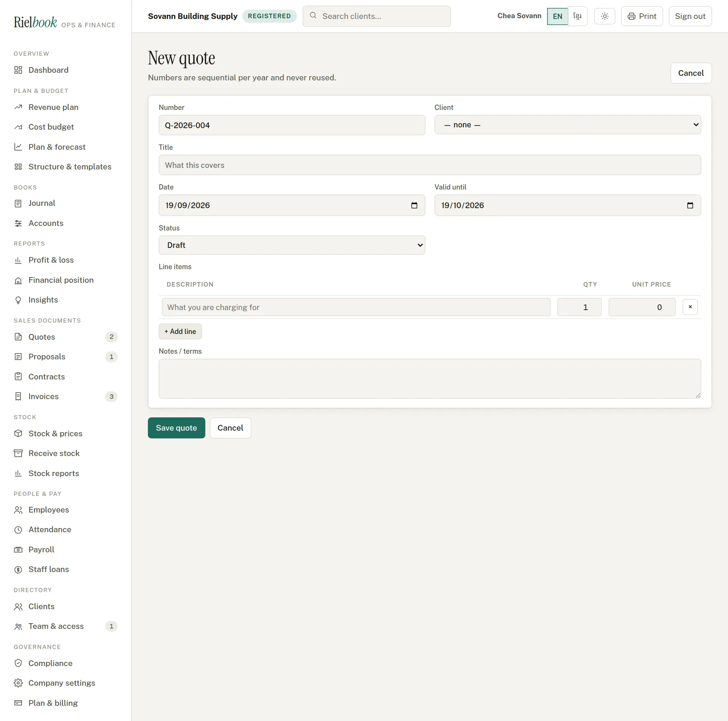
Task: Click the Staff loans dollar icon
Action: [x=18, y=569]
